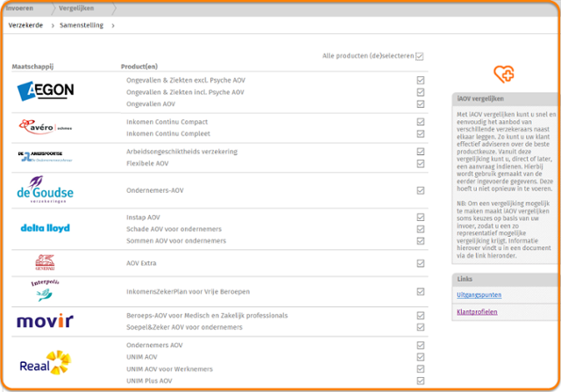Click the Delta Lloyd logo
561x392 pixels.
[45, 228]
